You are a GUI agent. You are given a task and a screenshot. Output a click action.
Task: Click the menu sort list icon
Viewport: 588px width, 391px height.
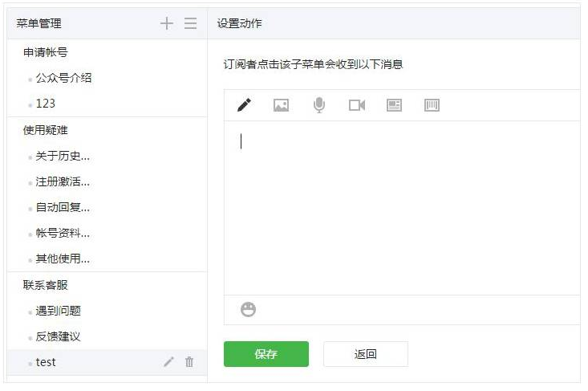190,23
